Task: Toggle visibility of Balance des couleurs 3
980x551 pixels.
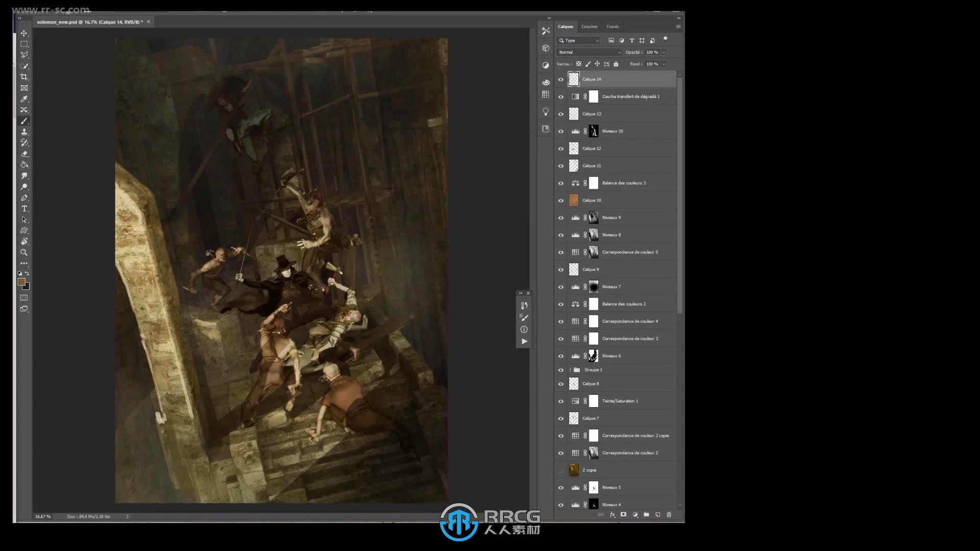Action: point(561,183)
